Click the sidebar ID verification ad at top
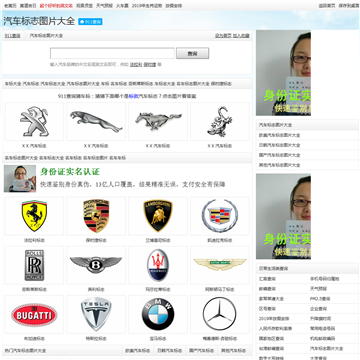Screen dimensions: 360x360 click(x=283, y=73)
